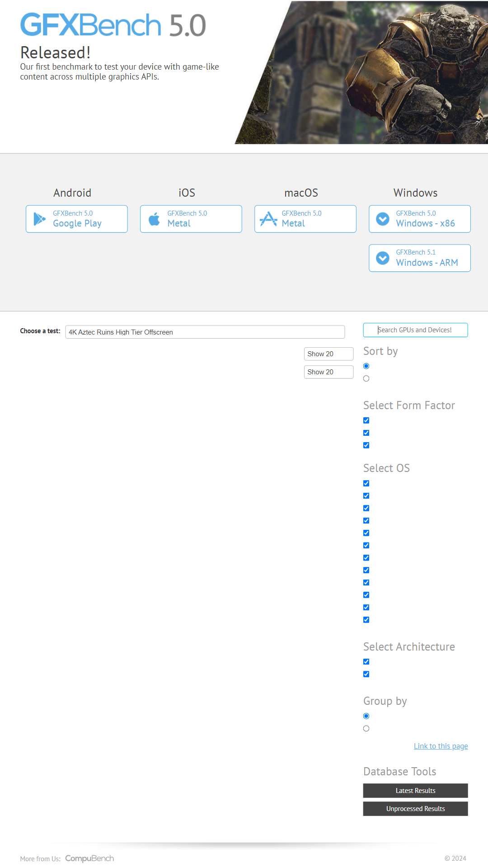Uncheck first checkbox under Select Architecture

[x=366, y=662]
